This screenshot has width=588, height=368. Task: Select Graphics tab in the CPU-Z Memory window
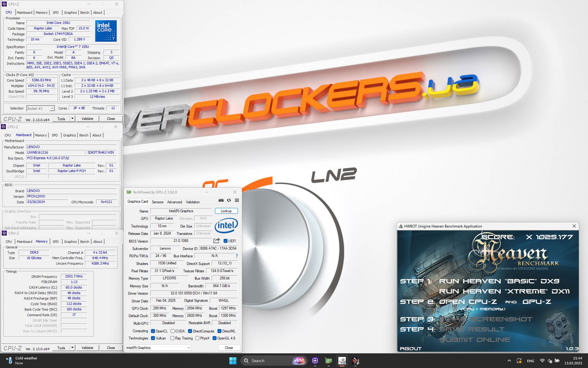click(70, 242)
